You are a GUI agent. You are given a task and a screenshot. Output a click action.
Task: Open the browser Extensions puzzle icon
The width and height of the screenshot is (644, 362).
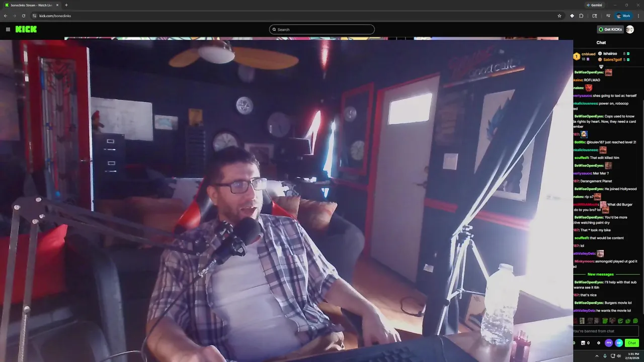[x=581, y=16]
